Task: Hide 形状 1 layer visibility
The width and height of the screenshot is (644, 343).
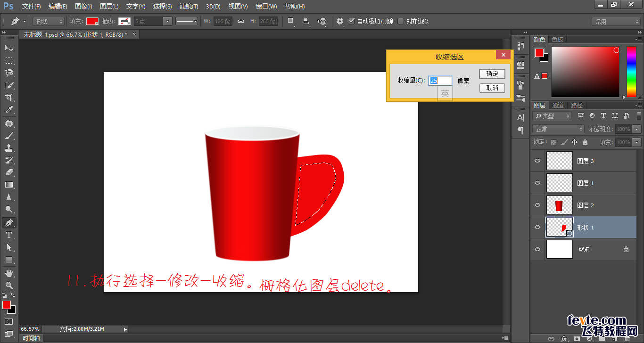Action: point(537,228)
